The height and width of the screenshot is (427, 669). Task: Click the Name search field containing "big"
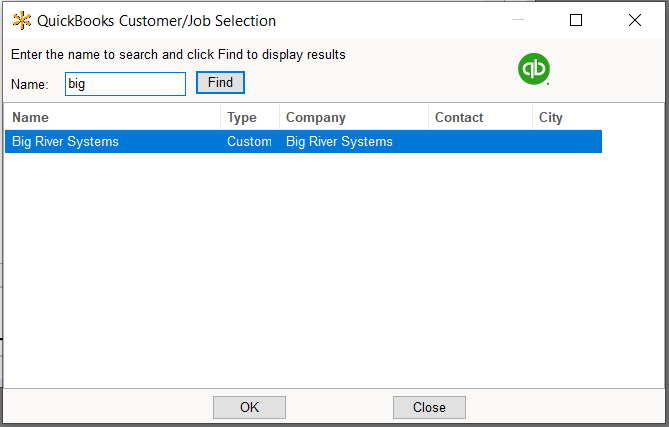(x=125, y=84)
